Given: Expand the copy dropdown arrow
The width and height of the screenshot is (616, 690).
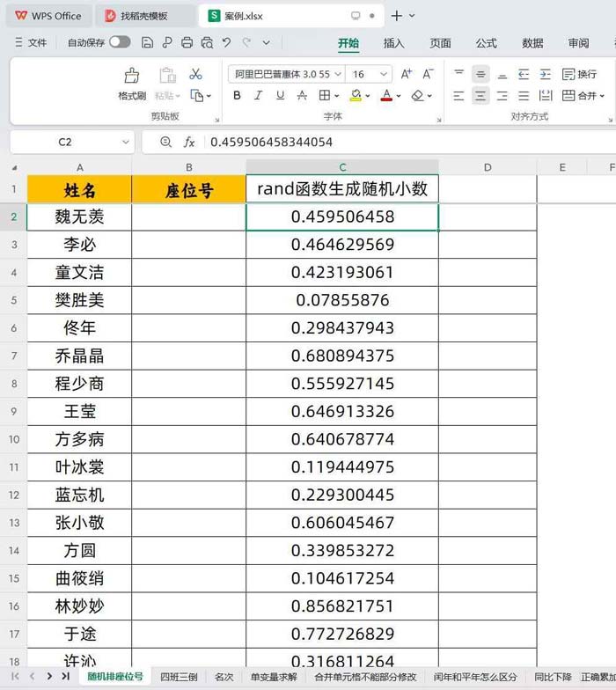Looking at the screenshot, I should pyautogui.click(x=209, y=95).
